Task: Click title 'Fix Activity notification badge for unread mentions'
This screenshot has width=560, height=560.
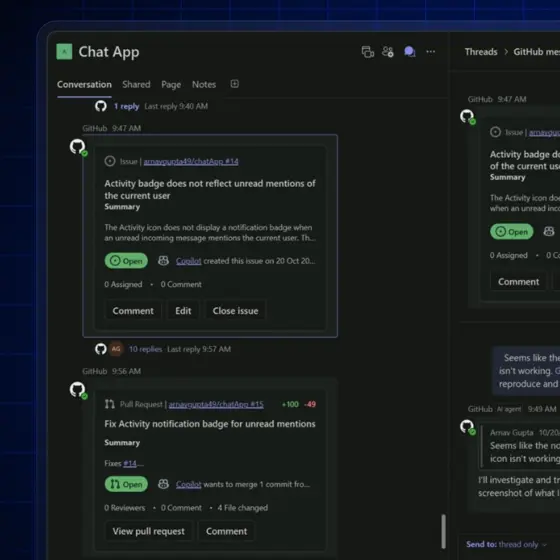Action: coord(210,424)
